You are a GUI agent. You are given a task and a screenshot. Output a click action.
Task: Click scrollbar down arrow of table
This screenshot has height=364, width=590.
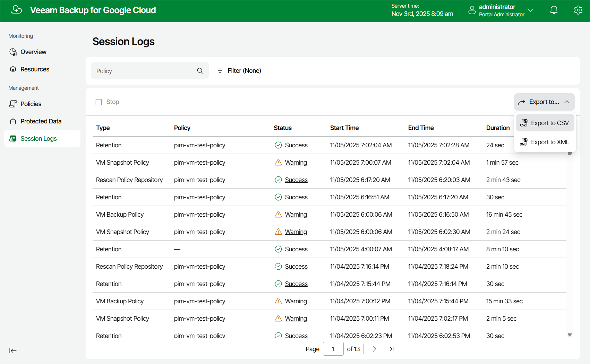570,335
